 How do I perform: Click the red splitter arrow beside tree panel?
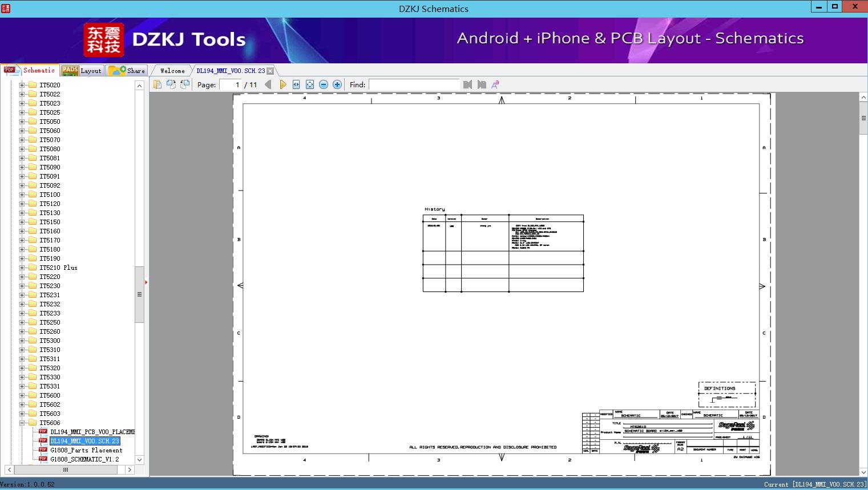pos(146,282)
